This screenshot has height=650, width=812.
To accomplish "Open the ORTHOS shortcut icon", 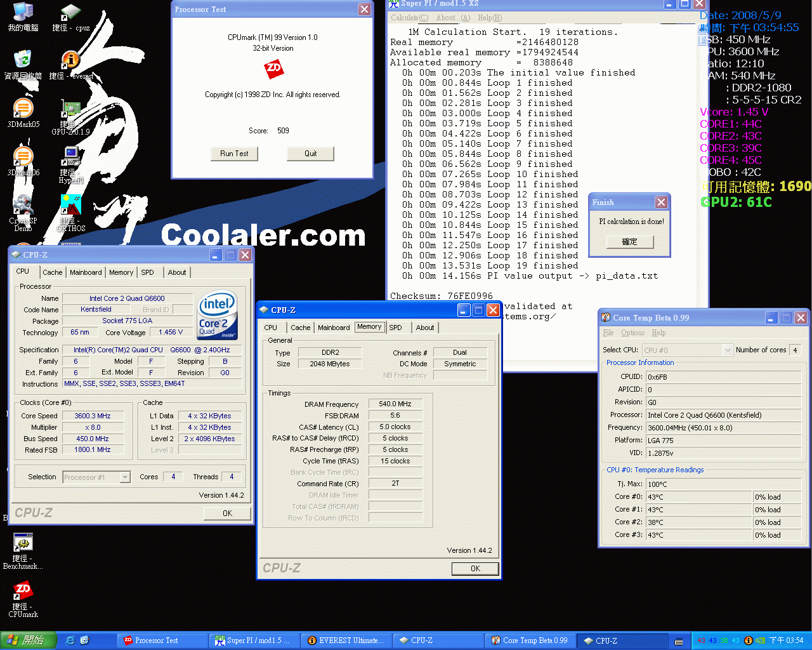I will coord(70,213).
